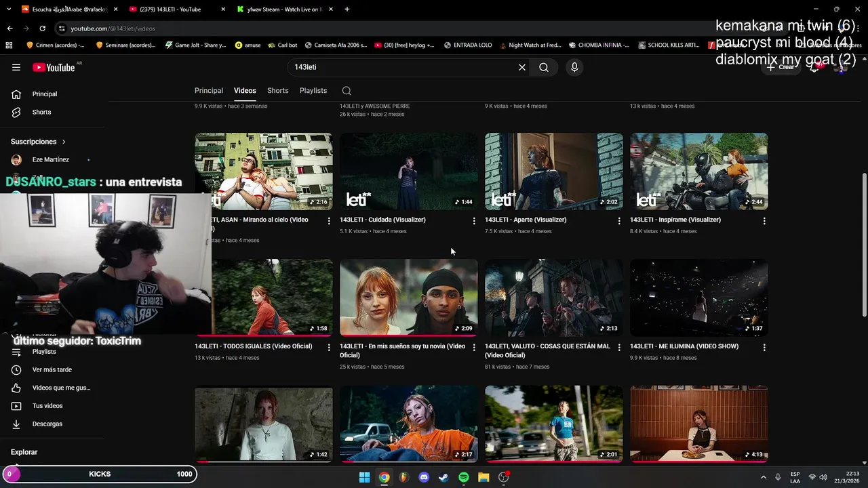Start voice search with the microphone
This screenshot has height=488, width=868.
[574, 67]
